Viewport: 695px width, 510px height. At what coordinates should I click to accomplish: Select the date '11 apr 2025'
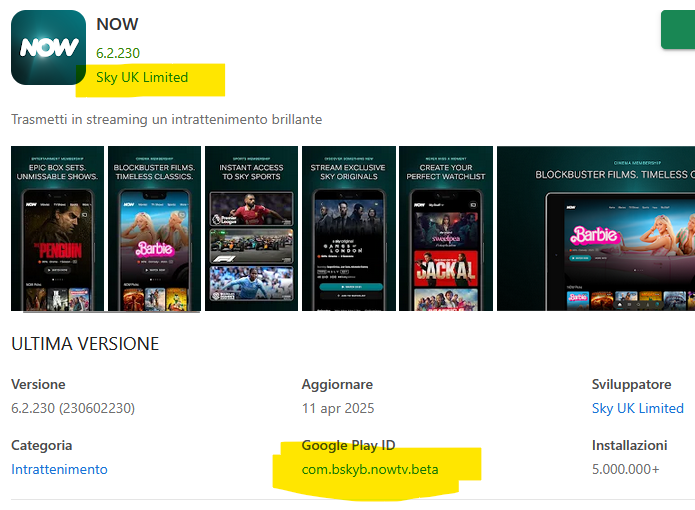pyautogui.click(x=338, y=408)
